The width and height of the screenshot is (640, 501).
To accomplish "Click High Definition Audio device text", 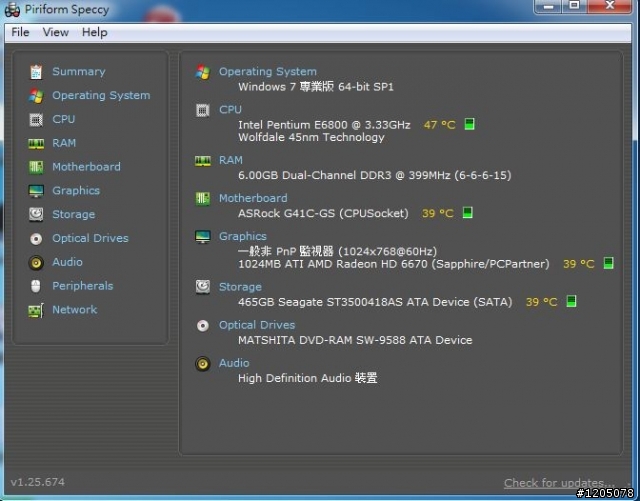I will pyautogui.click(x=308, y=378).
